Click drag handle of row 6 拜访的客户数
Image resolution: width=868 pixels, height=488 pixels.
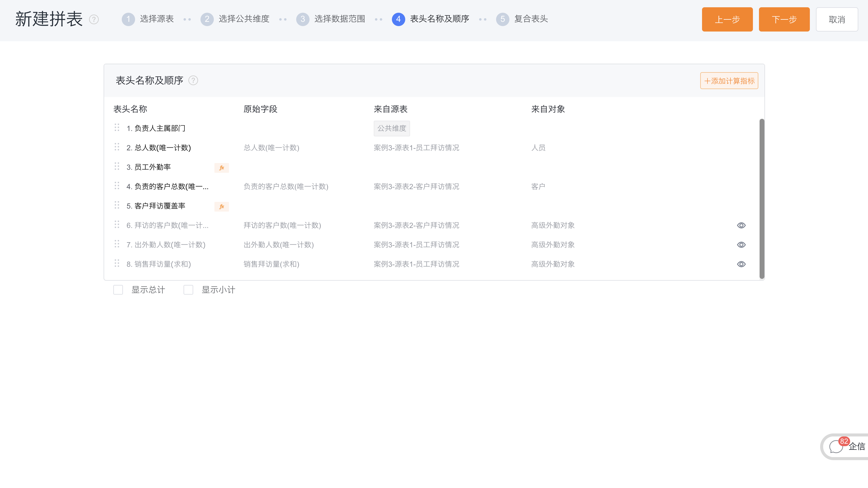tap(117, 225)
